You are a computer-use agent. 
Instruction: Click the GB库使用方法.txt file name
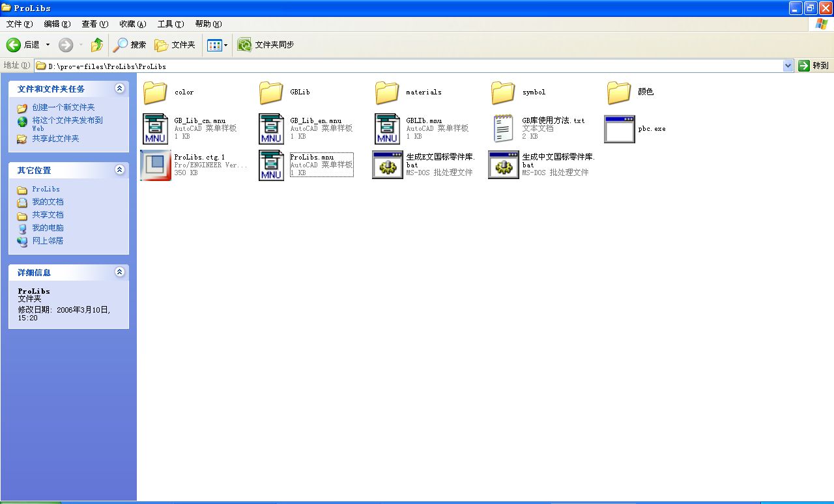coord(553,121)
